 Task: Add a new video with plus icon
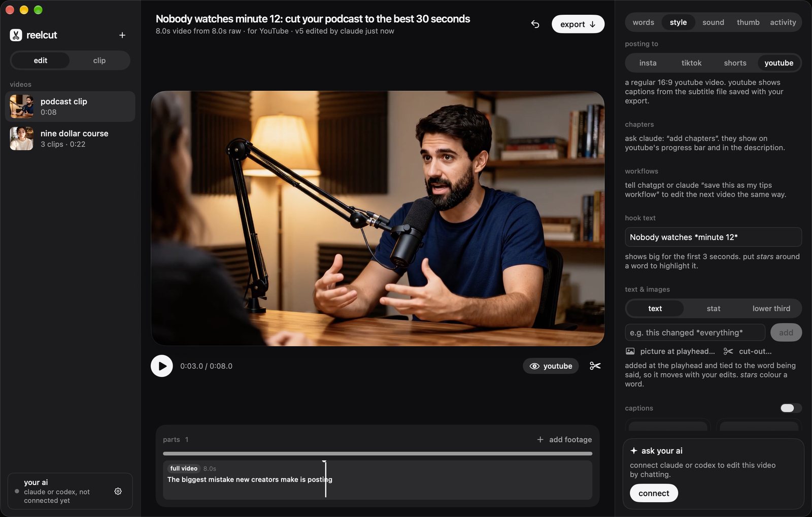tap(122, 35)
